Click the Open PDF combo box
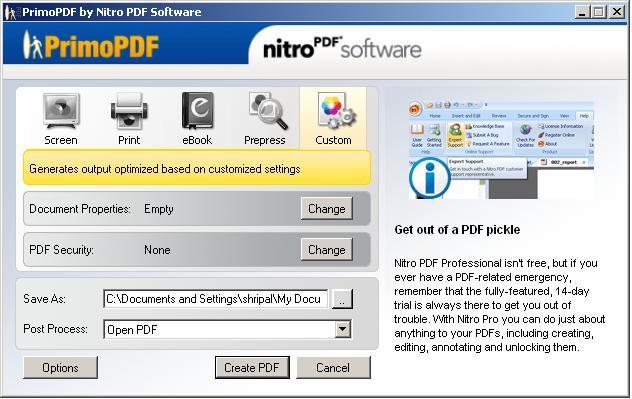Viewport: 632px width, 399px height. pos(227,329)
